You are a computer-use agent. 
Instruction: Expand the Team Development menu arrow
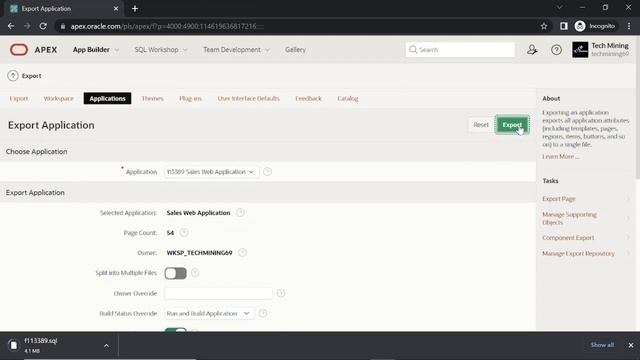point(267,50)
